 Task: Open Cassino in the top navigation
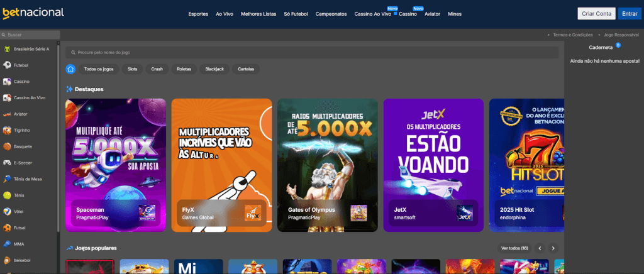tap(408, 14)
